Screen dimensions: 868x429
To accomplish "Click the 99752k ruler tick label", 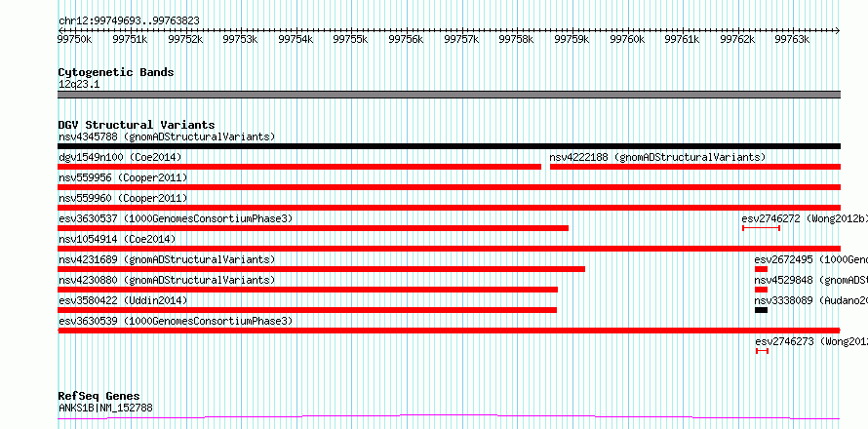I will [x=185, y=39].
